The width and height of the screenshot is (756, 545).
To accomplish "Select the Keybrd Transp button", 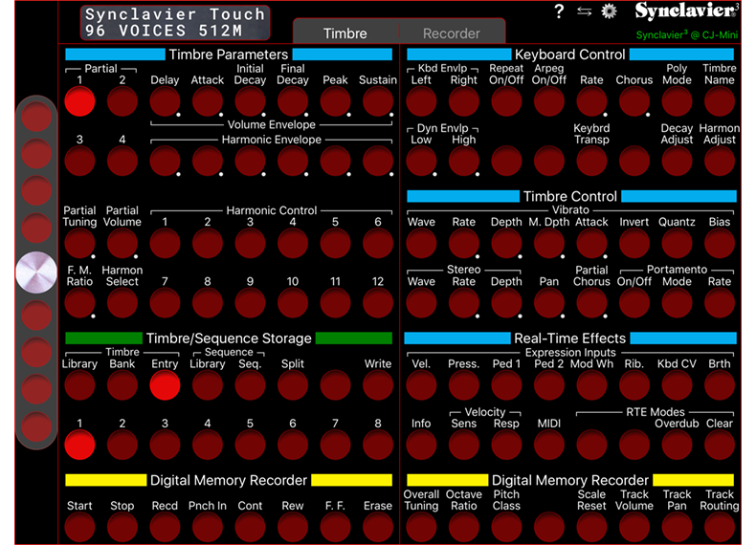I will click(x=591, y=161).
